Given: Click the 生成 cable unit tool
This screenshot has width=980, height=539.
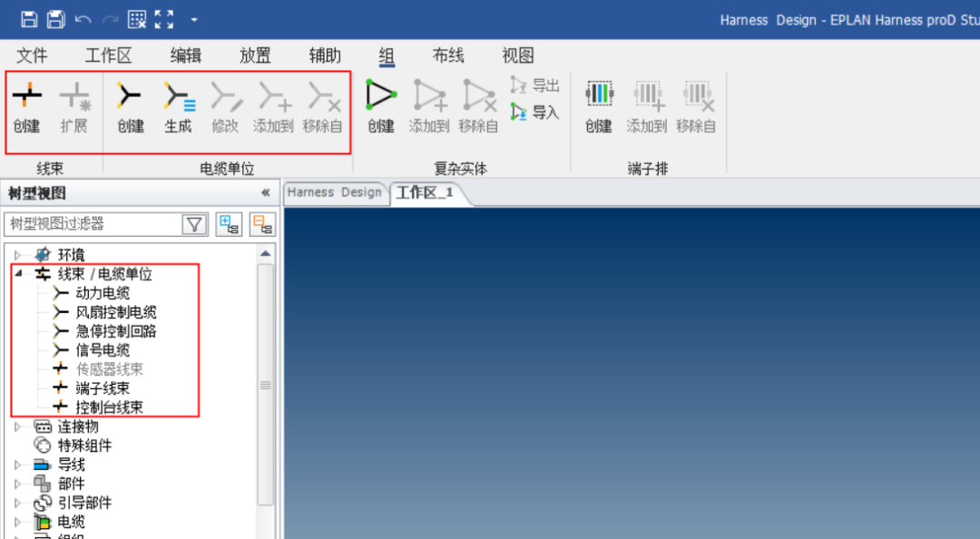Looking at the screenshot, I should (179, 108).
